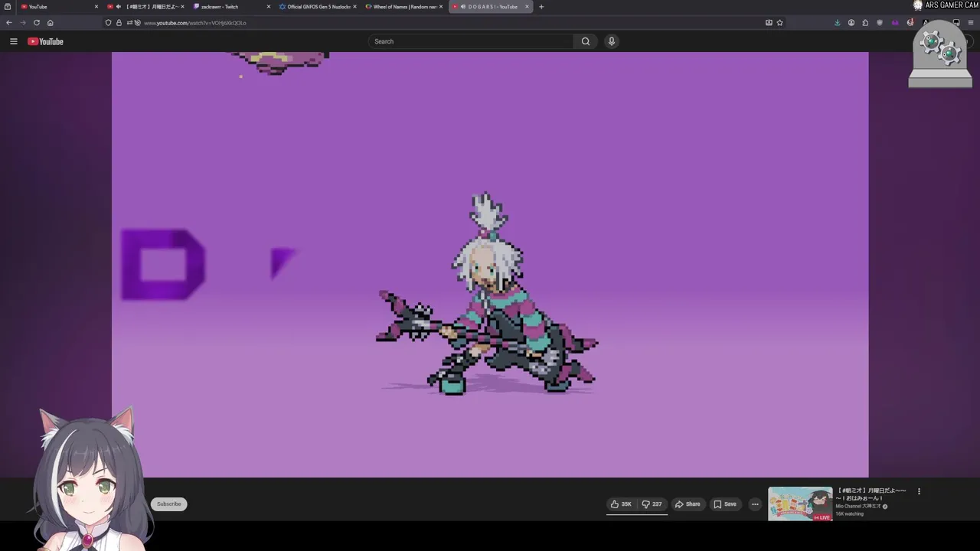Go back with the browser back arrow
This screenshot has width=980, height=551.
tap(9, 23)
